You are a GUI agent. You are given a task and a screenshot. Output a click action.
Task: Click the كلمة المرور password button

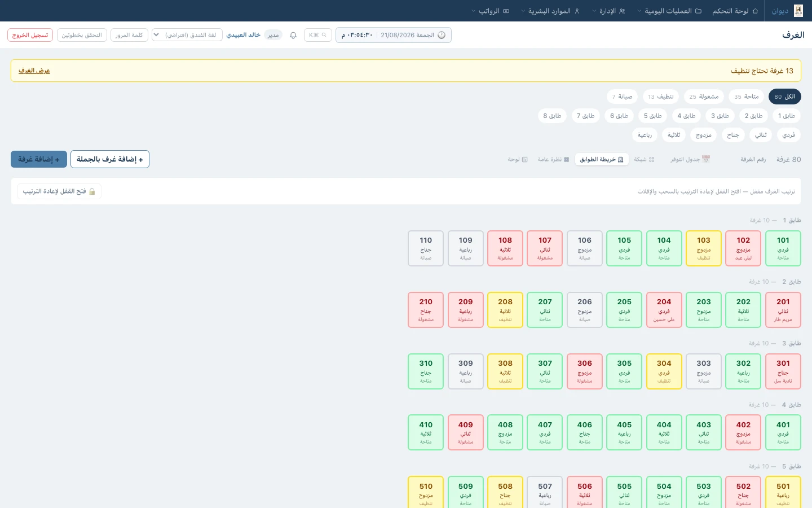tap(129, 35)
